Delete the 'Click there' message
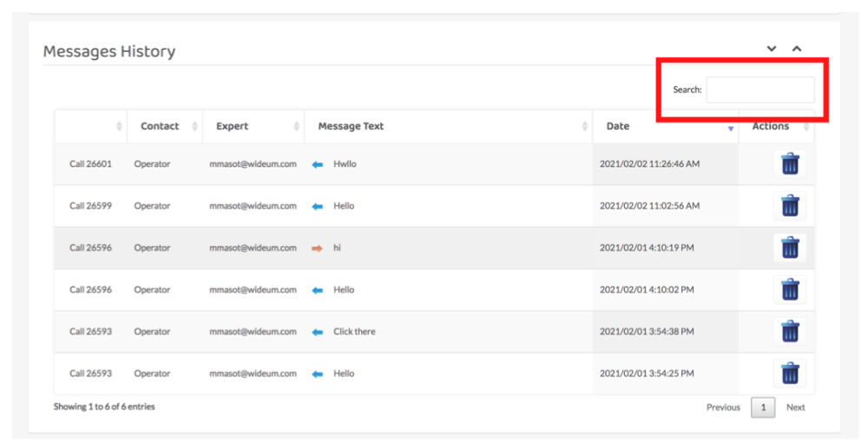868x444 pixels. coord(789,331)
